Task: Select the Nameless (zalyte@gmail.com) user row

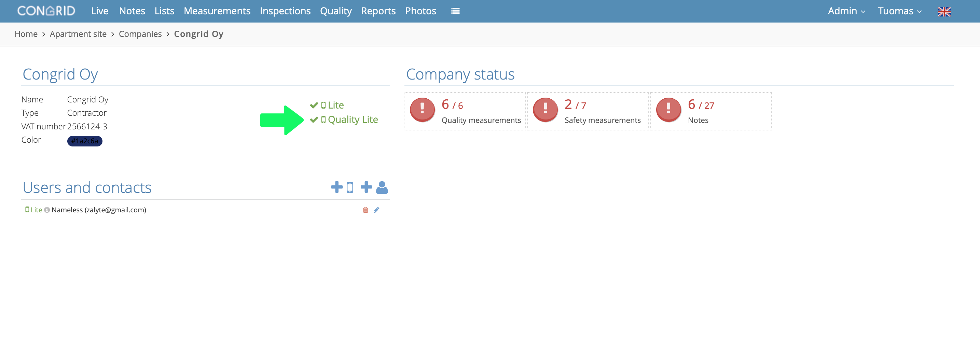Action: coord(205,210)
